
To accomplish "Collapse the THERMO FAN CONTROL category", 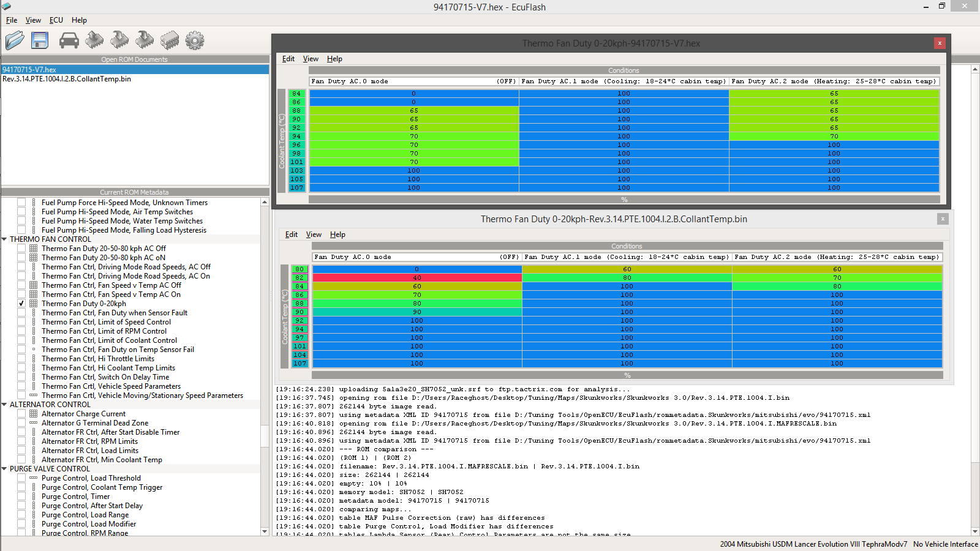I will click(x=5, y=239).
